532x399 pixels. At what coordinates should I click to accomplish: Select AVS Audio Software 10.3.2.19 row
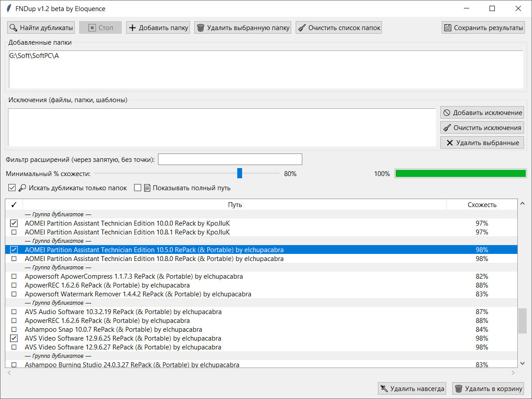[261, 312]
